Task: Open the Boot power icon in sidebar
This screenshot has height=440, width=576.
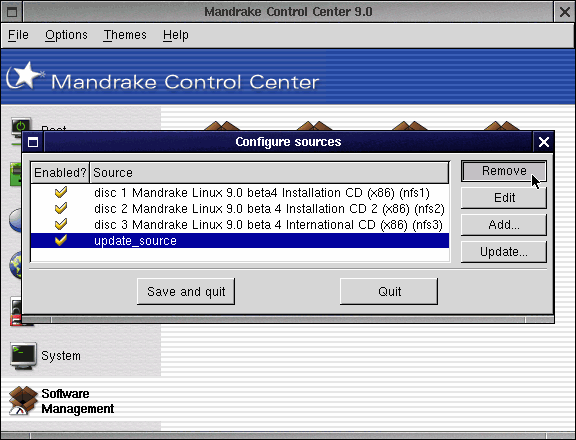Action: click(x=21, y=125)
